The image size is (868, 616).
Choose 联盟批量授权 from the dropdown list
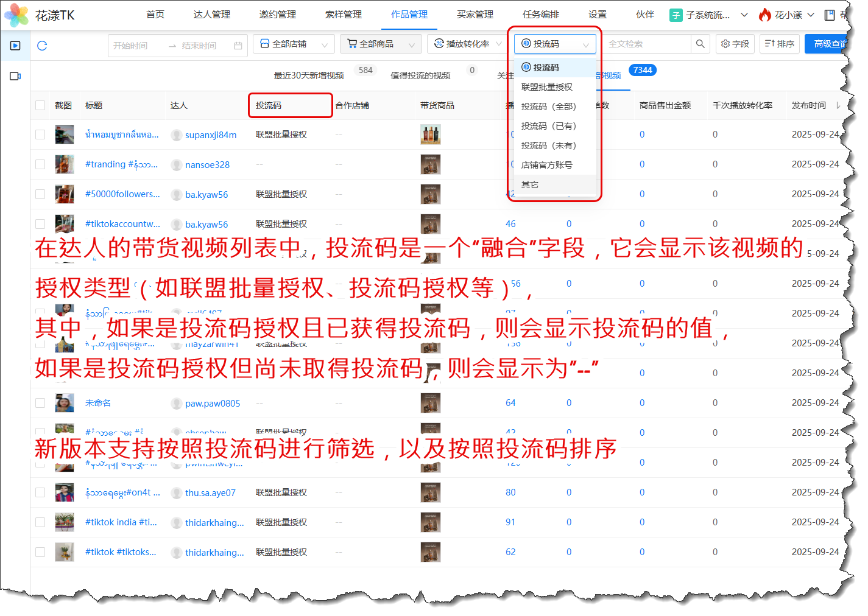(x=547, y=87)
